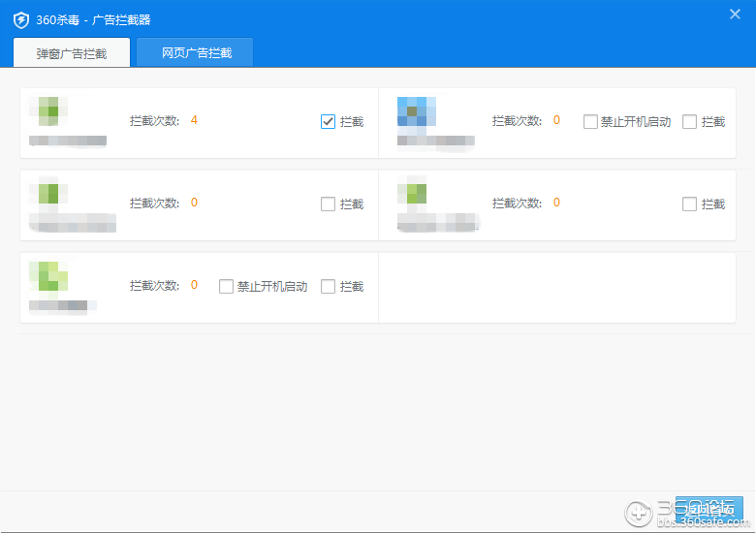The image size is (756, 533).
Task: Check 拦截 box for the blue icon entry
Action: (689, 122)
